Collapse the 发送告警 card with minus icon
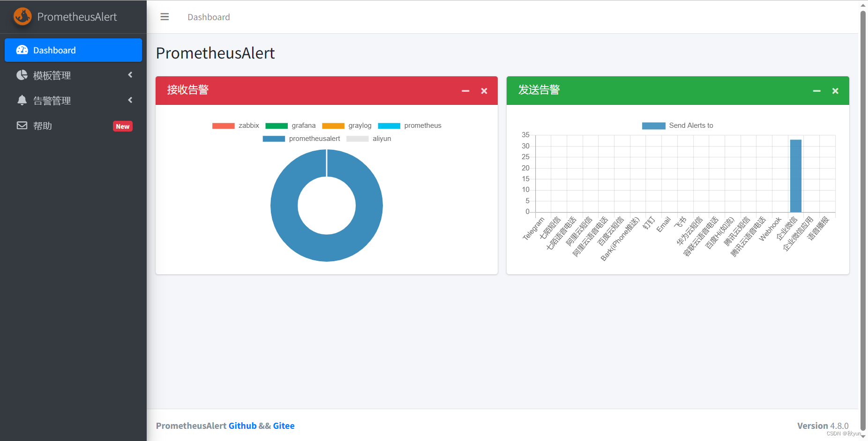The image size is (868, 441). click(x=816, y=91)
